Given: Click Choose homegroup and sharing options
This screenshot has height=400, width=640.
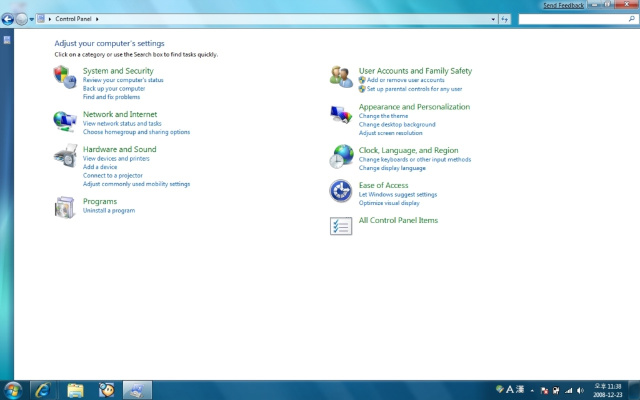Looking at the screenshot, I should point(136,132).
